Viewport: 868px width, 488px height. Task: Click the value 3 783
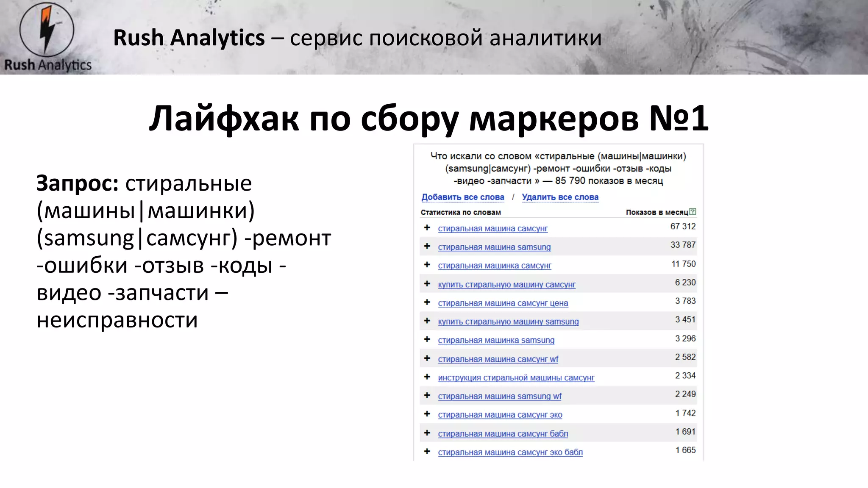[x=685, y=301]
